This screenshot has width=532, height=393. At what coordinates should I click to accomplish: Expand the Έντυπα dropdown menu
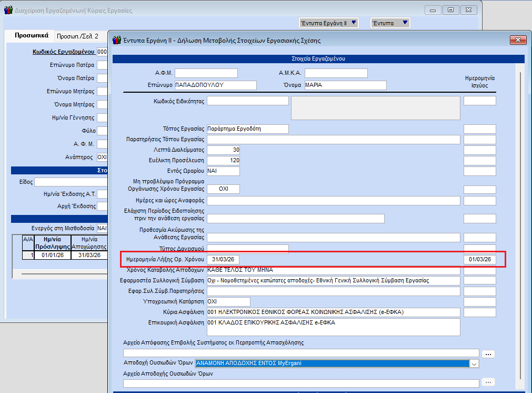(389, 23)
